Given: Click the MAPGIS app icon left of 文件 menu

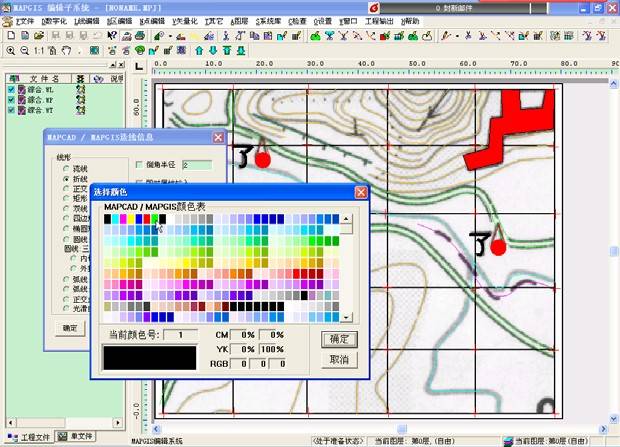Looking at the screenshot, I should (x=7, y=21).
